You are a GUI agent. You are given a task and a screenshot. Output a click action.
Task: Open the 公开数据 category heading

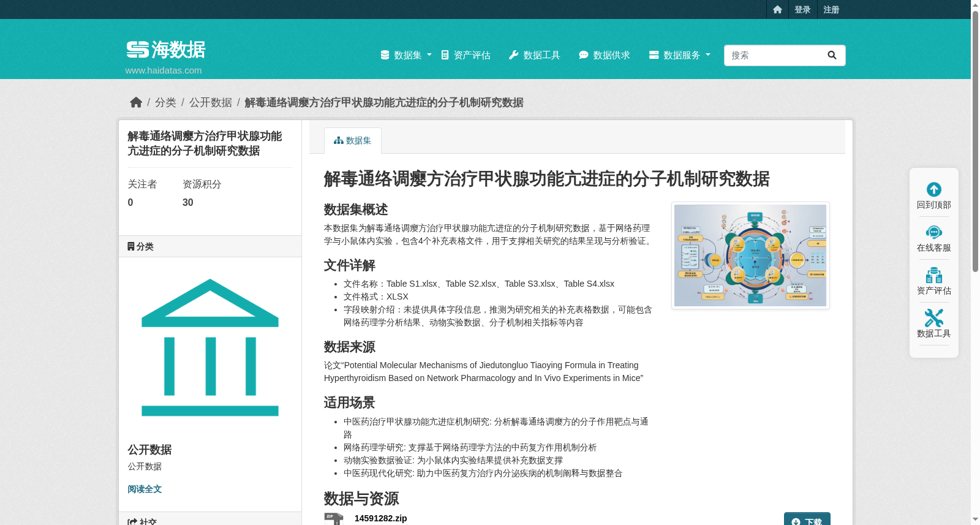coord(149,450)
